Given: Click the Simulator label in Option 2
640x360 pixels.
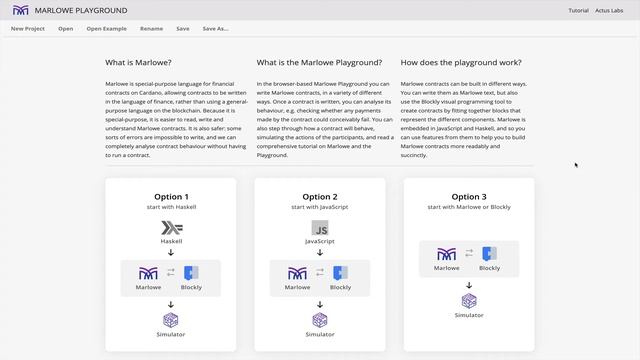Looking at the screenshot, I should [x=320, y=334].
